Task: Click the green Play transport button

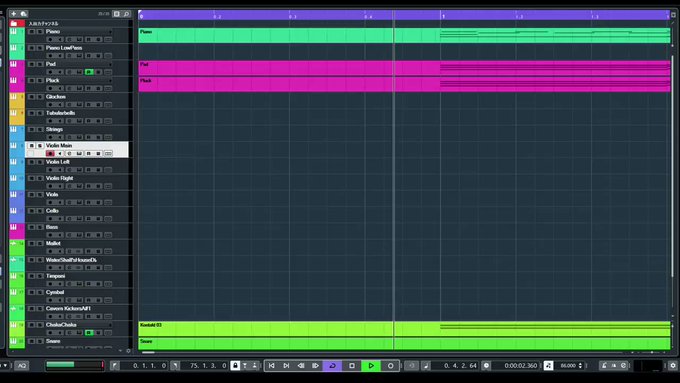Action: tap(371, 366)
